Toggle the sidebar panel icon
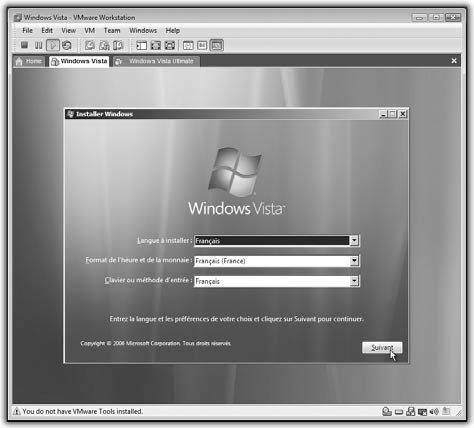Screen dimensions: 474x428 (141, 45)
